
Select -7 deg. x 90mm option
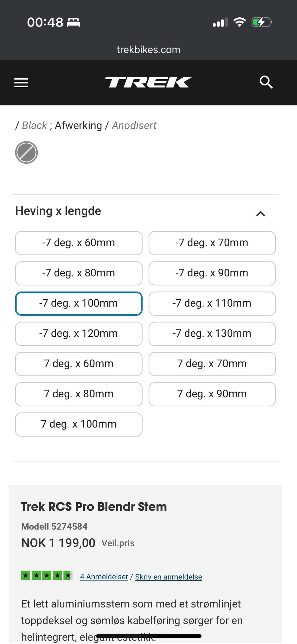[212, 273]
